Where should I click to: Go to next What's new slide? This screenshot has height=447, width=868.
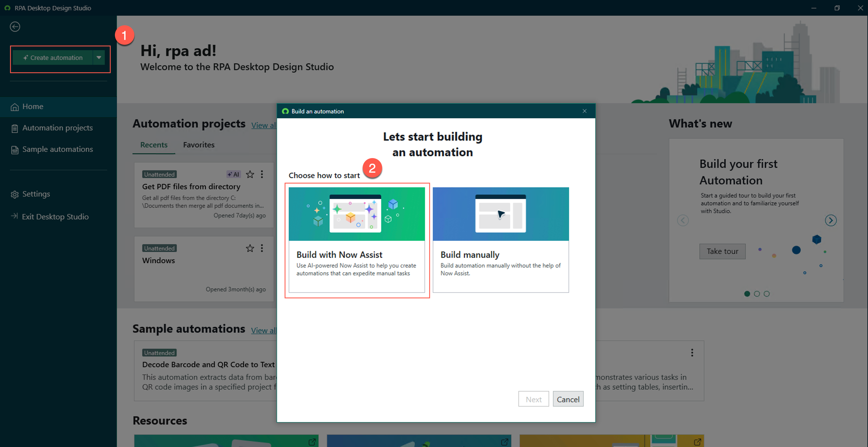[831, 221]
